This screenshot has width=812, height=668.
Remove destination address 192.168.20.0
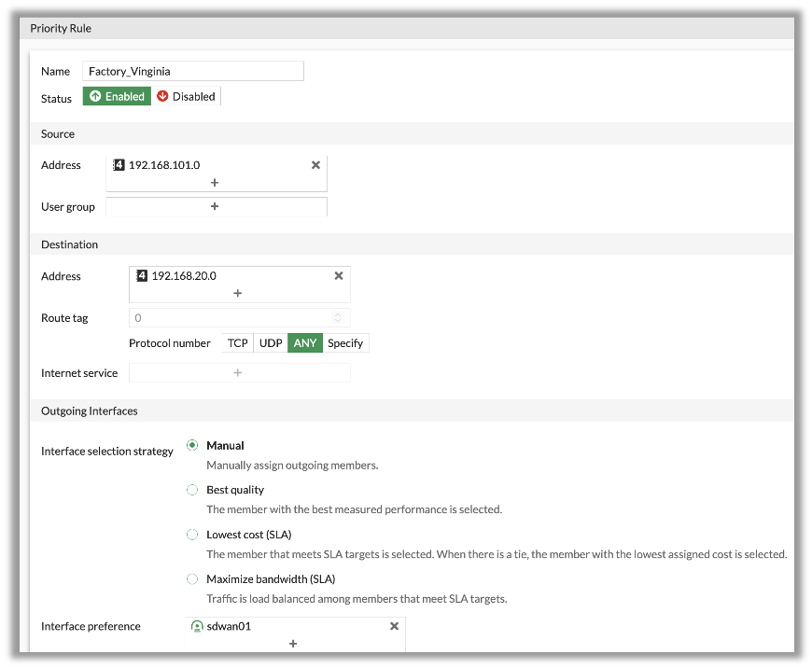point(339,276)
